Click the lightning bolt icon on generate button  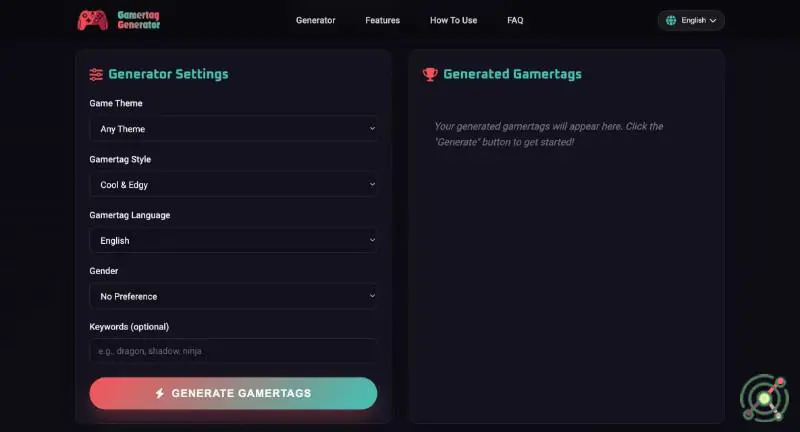tap(160, 393)
